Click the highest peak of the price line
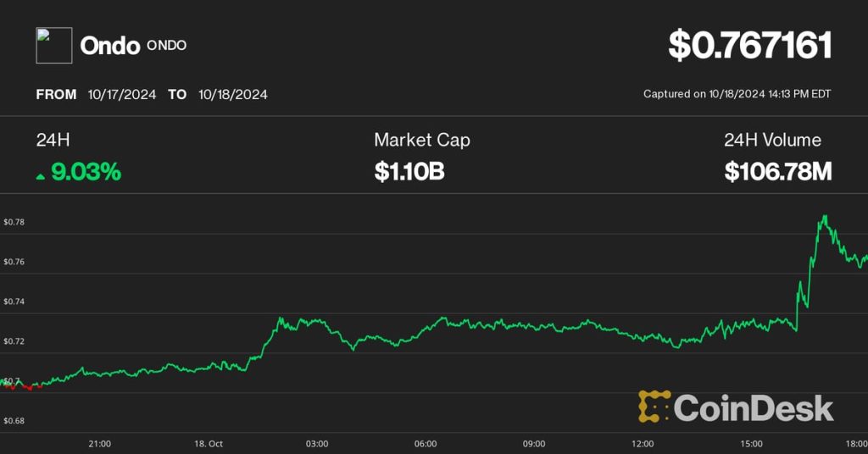Viewport: 868px width, 454px height. pyautogui.click(x=822, y=217)
